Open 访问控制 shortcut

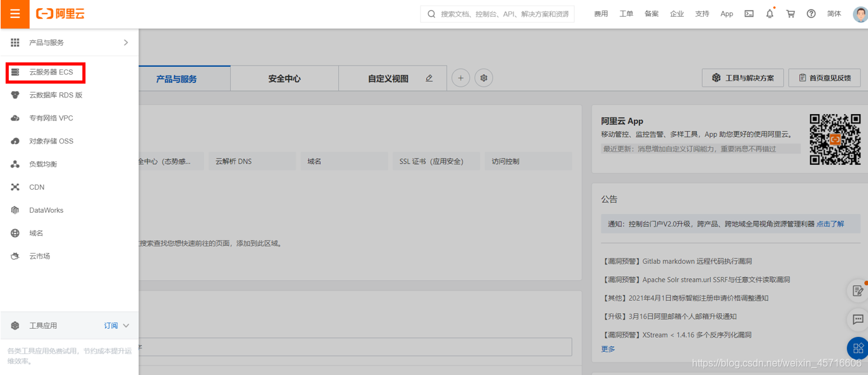pos(528,161)
